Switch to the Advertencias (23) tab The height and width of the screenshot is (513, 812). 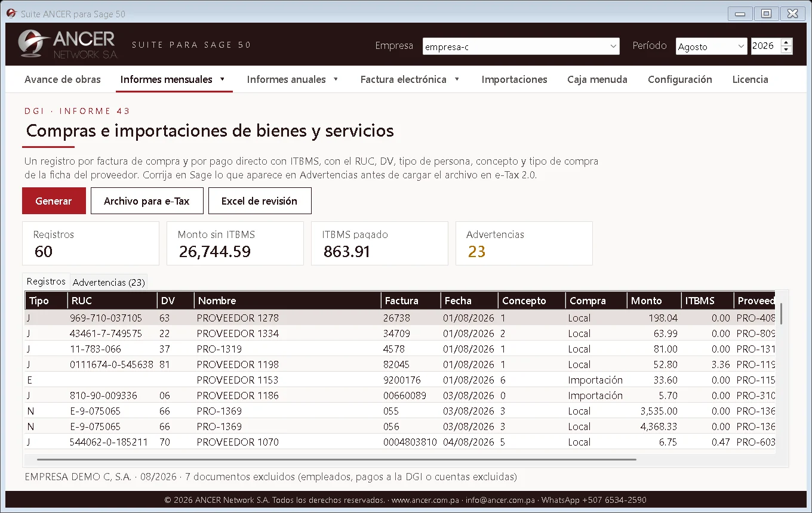point(109,282)
